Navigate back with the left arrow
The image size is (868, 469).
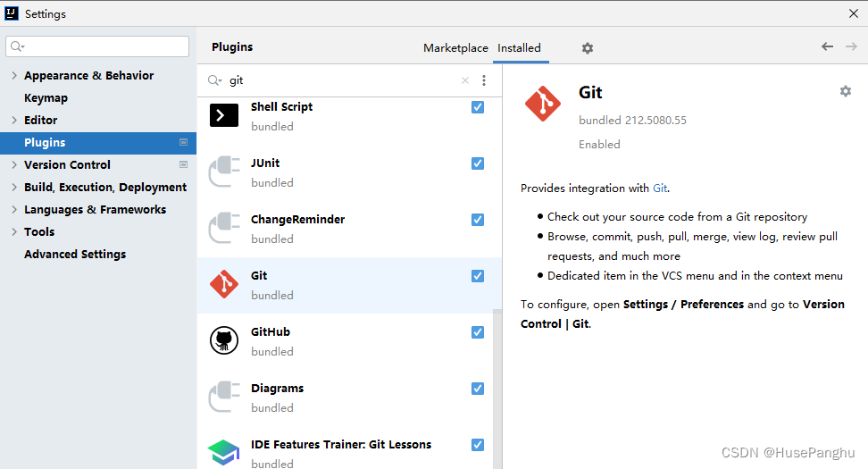coord(827,47)
